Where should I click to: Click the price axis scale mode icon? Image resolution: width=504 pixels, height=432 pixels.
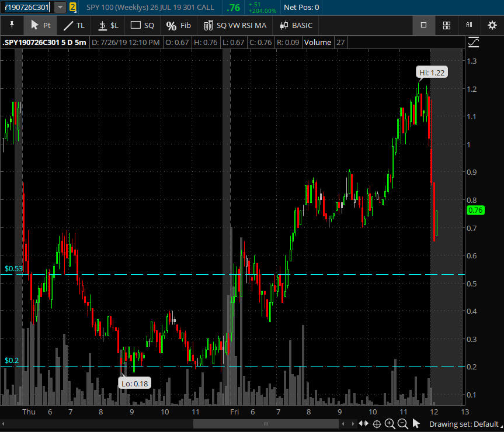pos(474,42)
